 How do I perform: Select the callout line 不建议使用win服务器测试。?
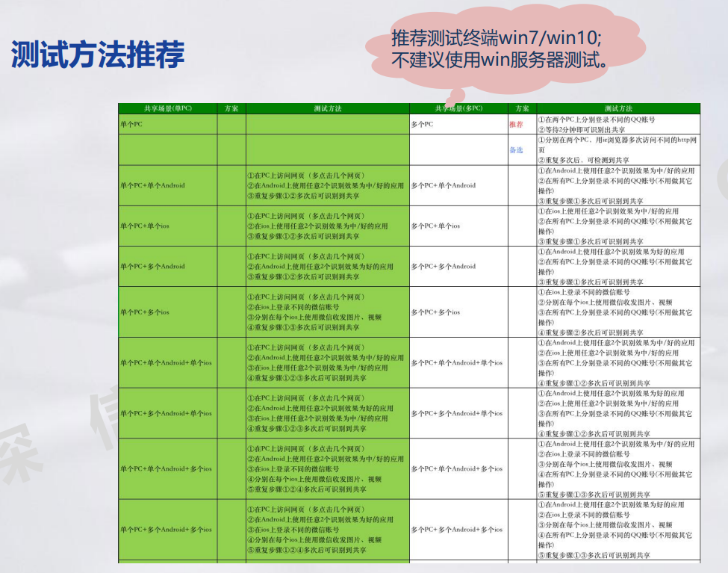tap(500, 60)
